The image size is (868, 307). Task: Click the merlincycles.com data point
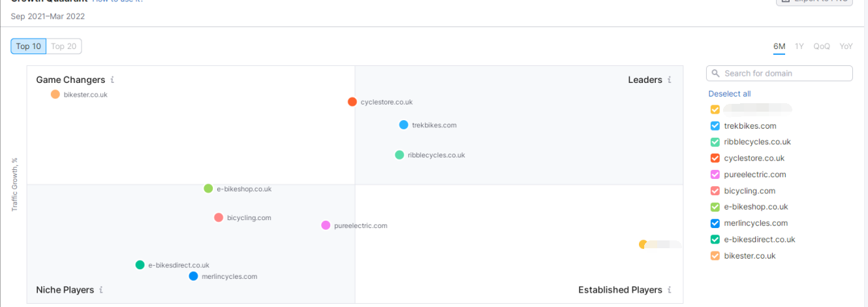tap(193, 276)
